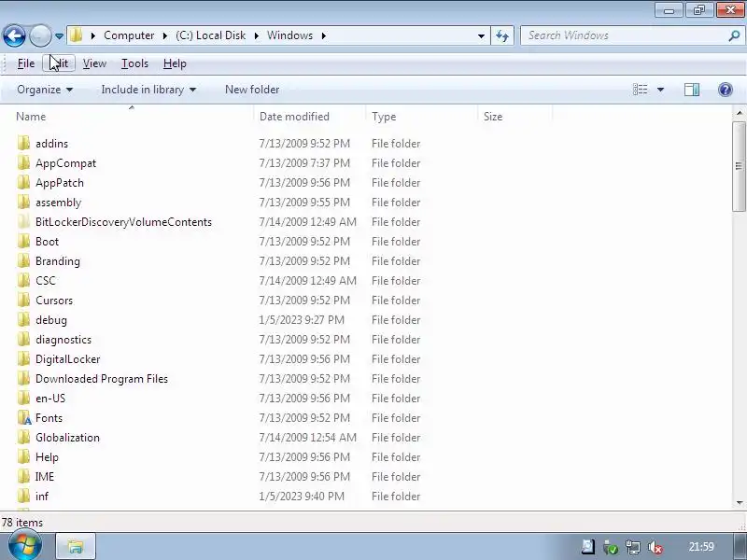The width and height of the screenshot is (747, 560).
Task: Open the blue Help question mark
Action: point(726,90)
